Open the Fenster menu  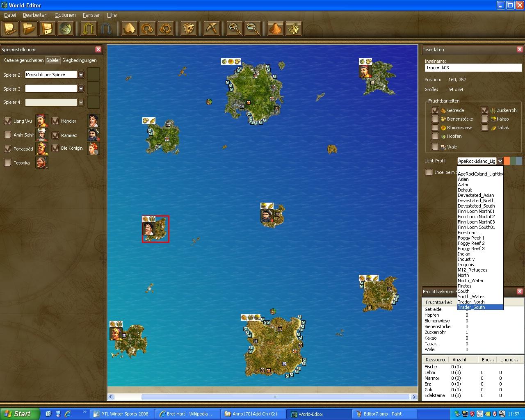click(x=91, y=15)
